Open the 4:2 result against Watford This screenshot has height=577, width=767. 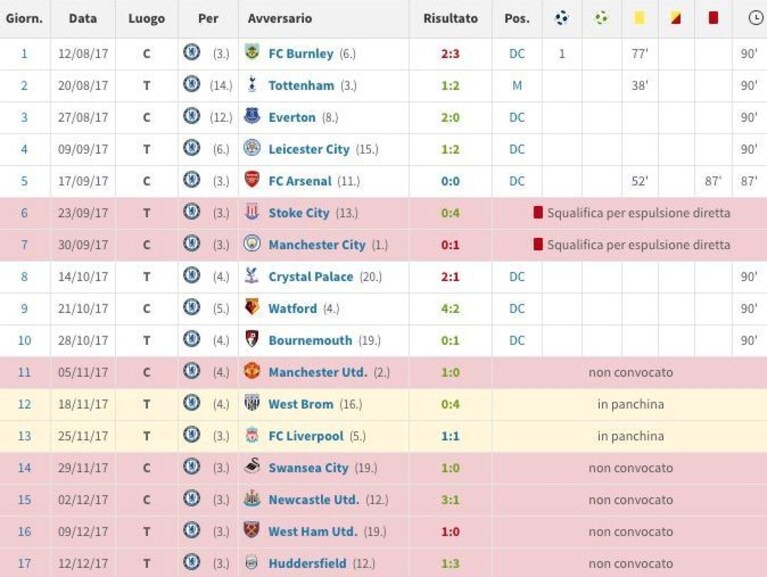(450, 309)
